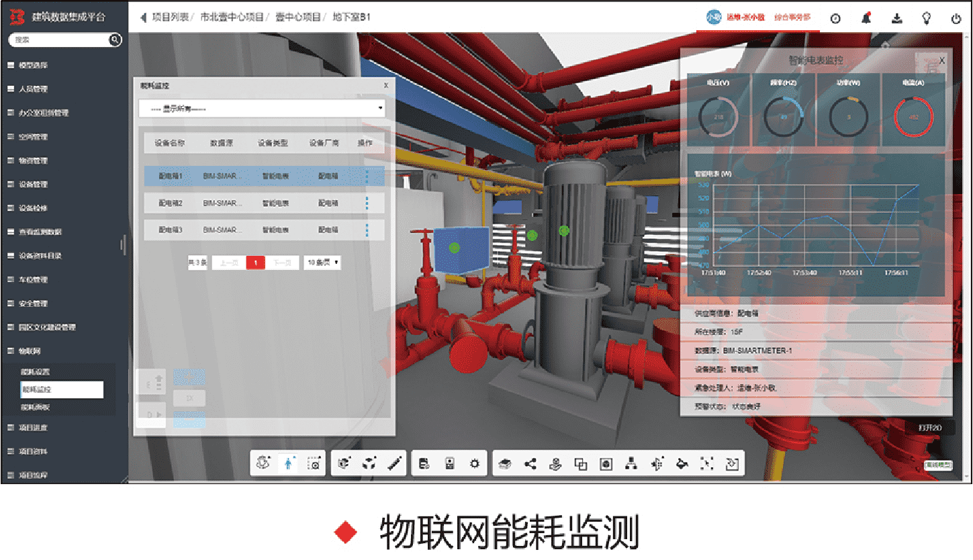Click the framed cube icon in toolbar

[x=606, y=463]
